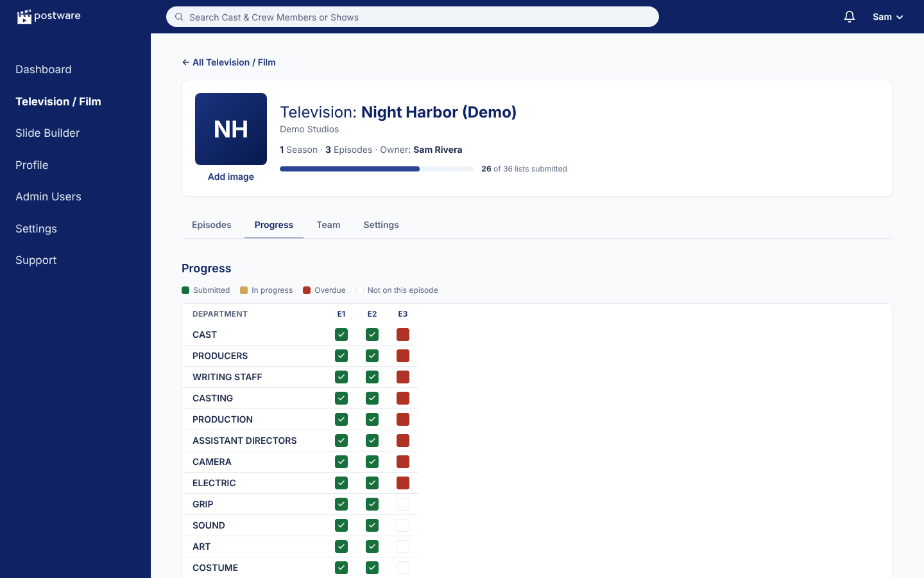Click the CAST E1 submitted checkbox
Screen dimensions: 924x578
click(341, 335)
